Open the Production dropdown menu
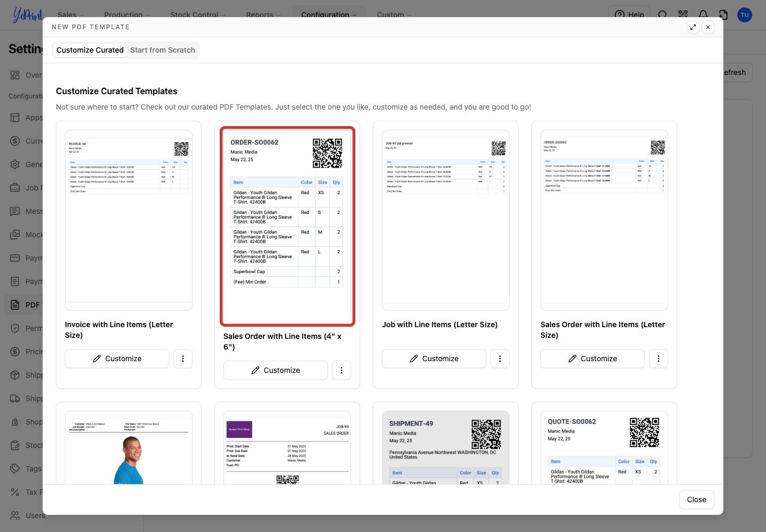The width and height of the screenshot is (766, 532). pos(127,14)
